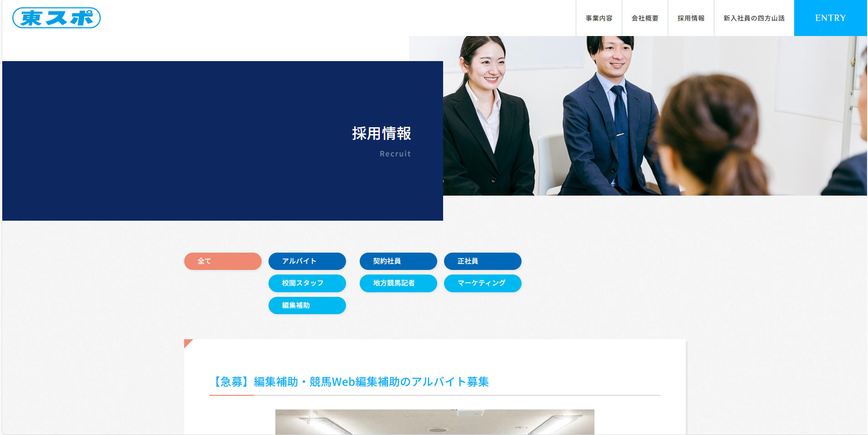Open the 事業内容 menu item

click(599, 18)
